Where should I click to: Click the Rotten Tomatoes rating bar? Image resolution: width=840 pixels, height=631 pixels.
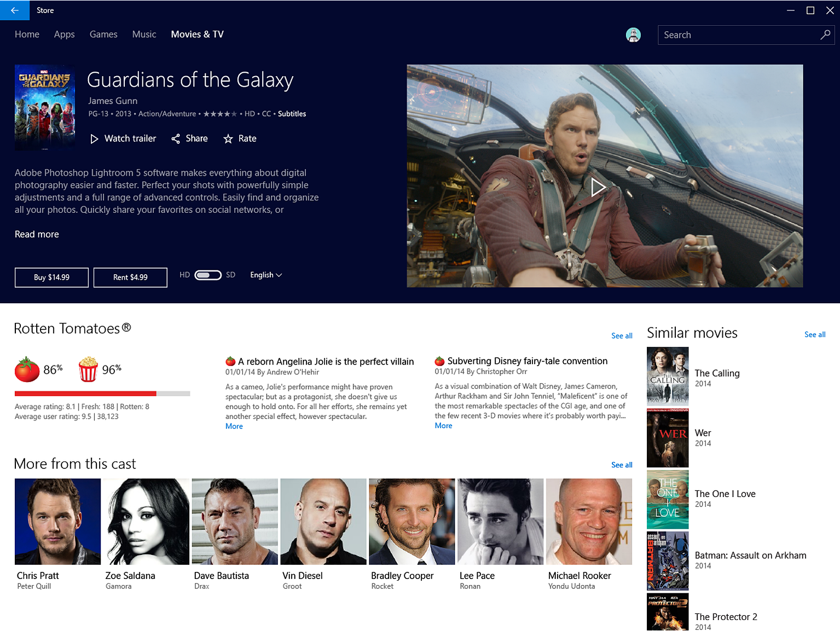pyautogui.click(x=102, y=393)
